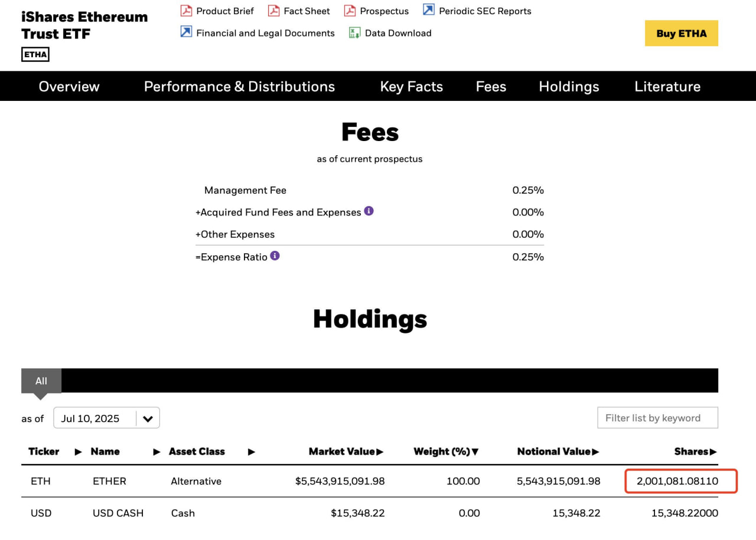Screen dimensions: 756x540
Task: Open the Data Download link
Action: tap(398, 33)
